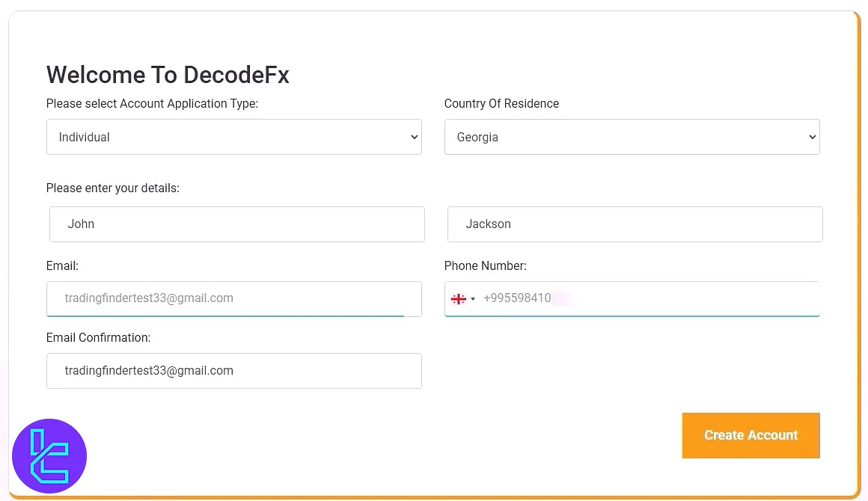Image resolution: width=868 pixels, height=501 pixels.
Task: Click the 'Email:' label
Action: 63,266
